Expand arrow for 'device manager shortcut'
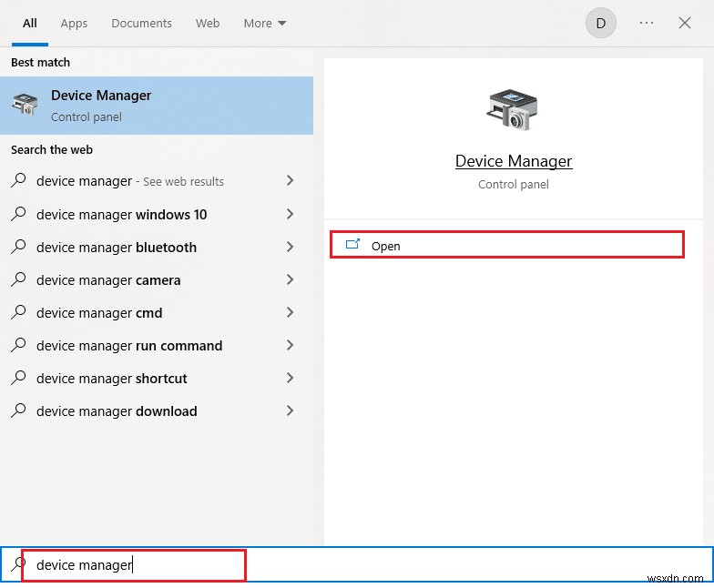 click(x=290, y=378)
